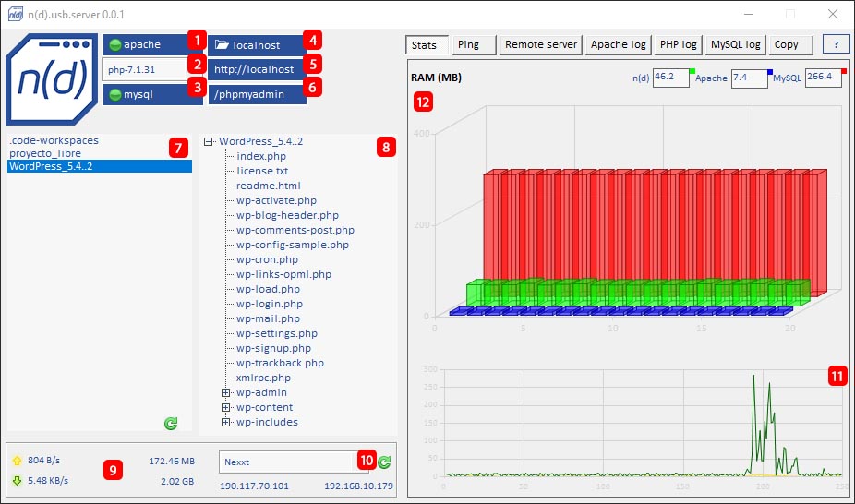Screen dimensions: 855x504
Task: Expand the wp-includes folder
Action: pos(225,422)
